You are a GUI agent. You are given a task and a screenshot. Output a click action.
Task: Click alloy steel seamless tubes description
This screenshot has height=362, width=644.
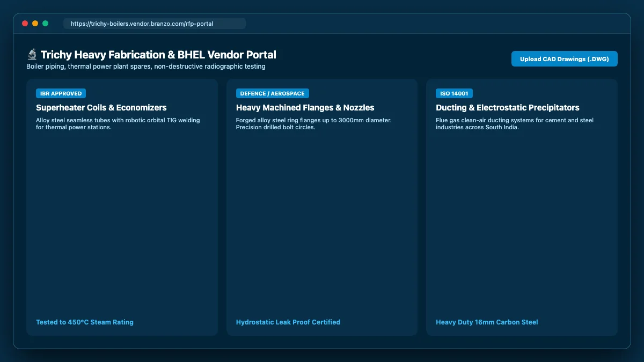click(x=118, y=124)
